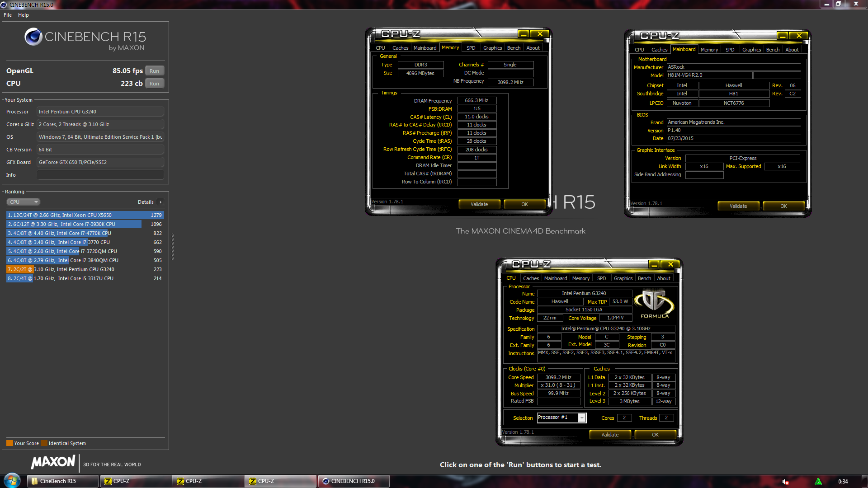Open Bench tab in bottom CPU-Z window
868x488 pixels.
pos(644,278)
